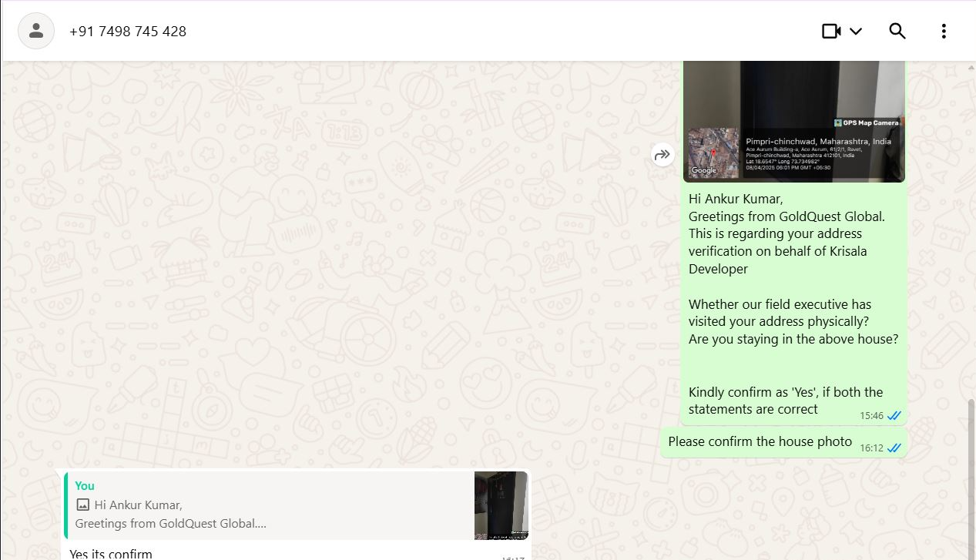Open contact profile avatar icon

click(x=36, y=31)
